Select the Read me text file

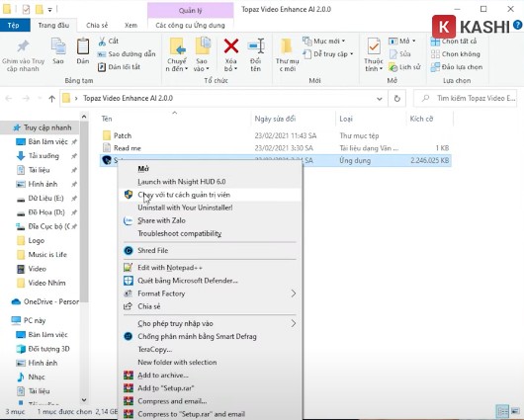tap(127, 148)
